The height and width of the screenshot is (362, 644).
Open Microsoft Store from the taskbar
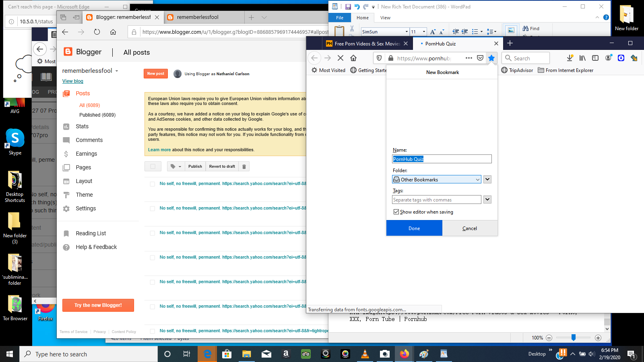coord(227,354)
